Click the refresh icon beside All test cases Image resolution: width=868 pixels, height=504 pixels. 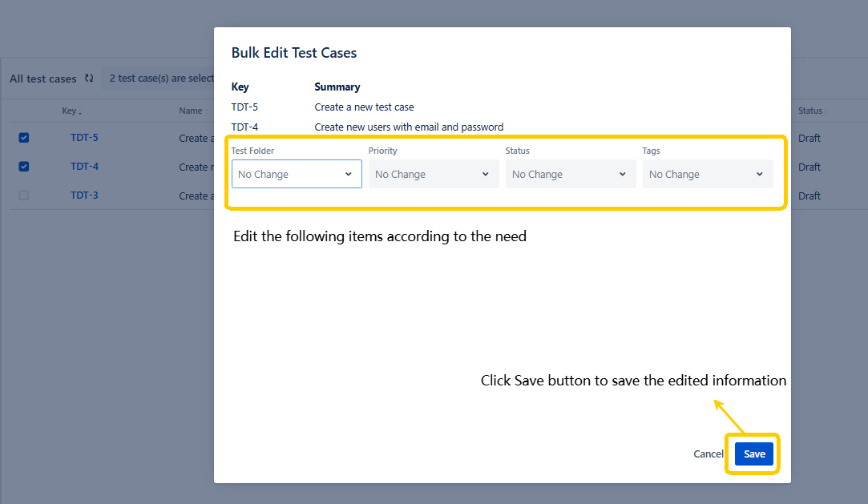(89, 79)
